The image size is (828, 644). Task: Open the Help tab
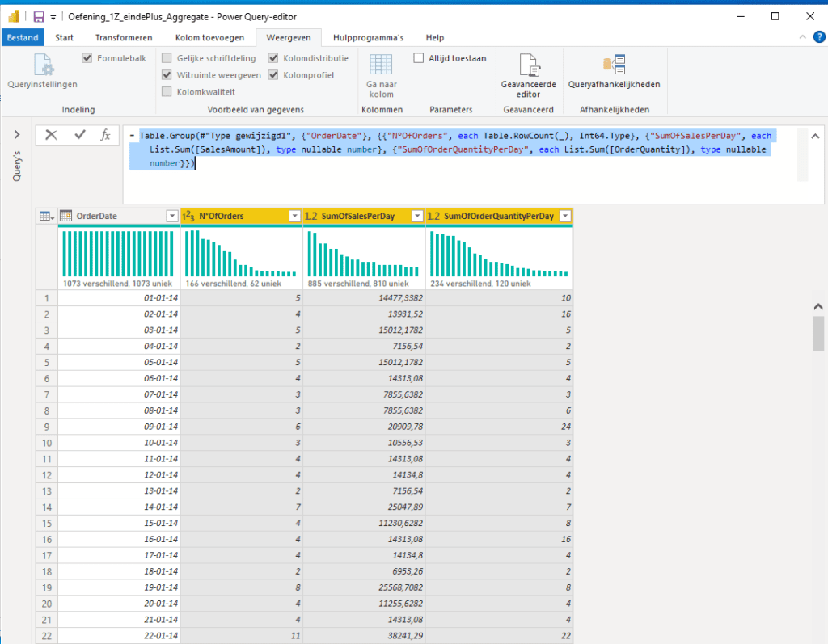click(434, 37)
